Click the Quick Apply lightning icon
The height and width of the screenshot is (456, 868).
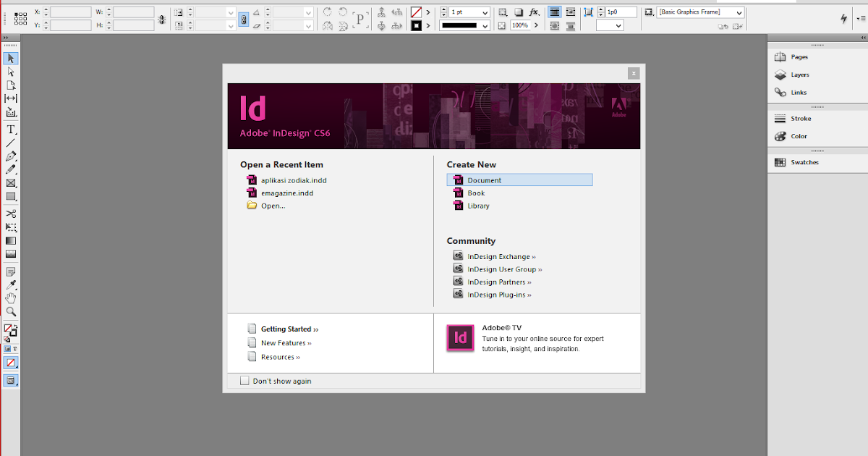pyautogui.click(x=843, y=18)
